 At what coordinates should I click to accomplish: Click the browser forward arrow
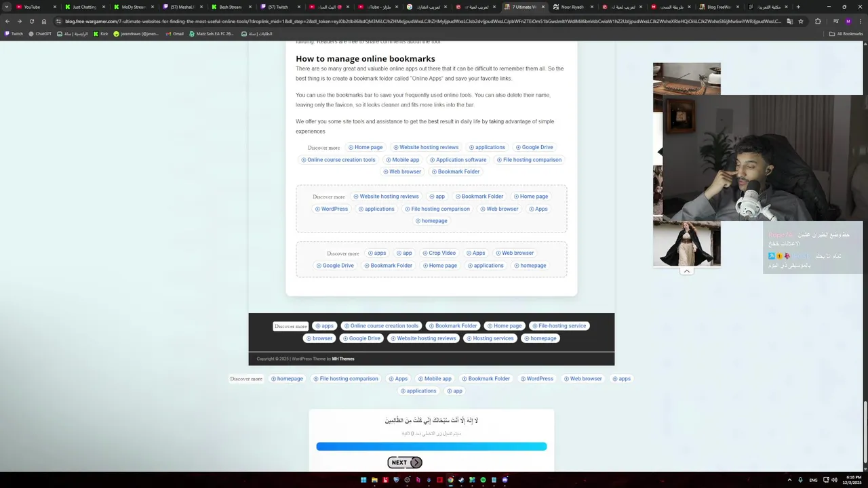point(19,21)
